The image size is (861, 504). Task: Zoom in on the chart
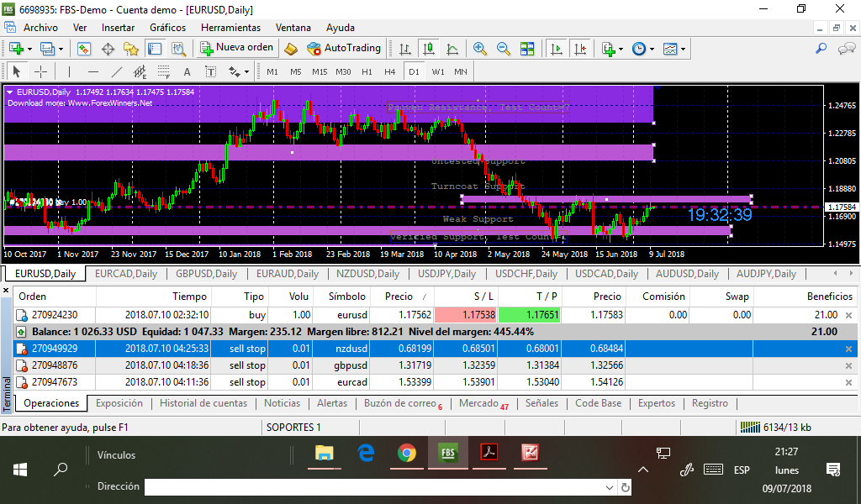[x=480, y=49]
